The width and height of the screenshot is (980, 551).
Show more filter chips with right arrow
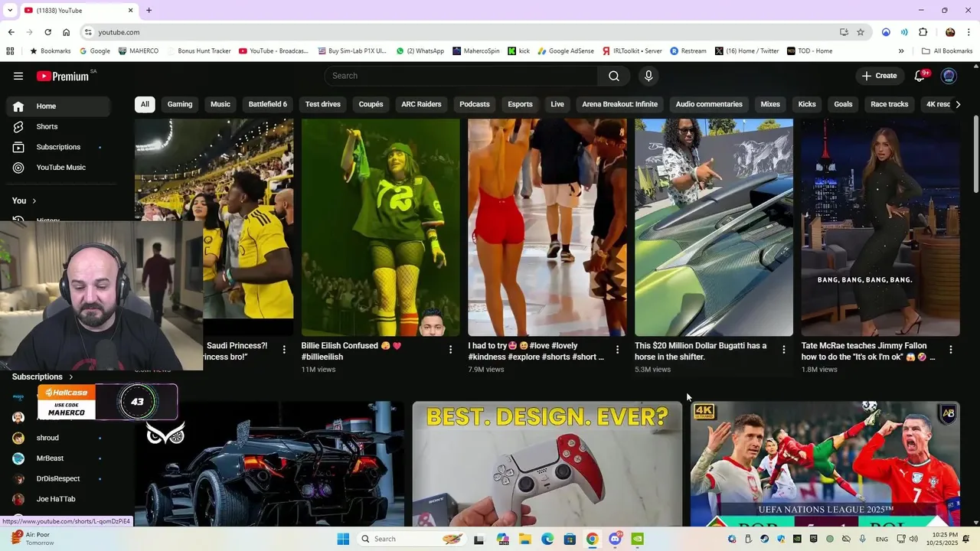(957, 104)
